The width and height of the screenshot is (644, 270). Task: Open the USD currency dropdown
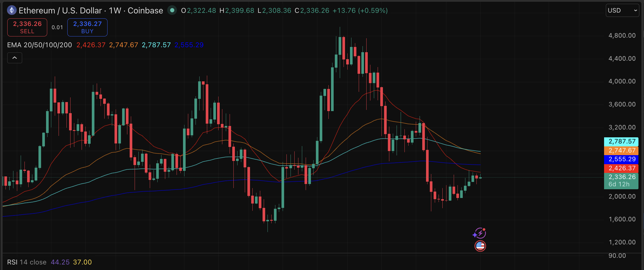coord(622,10)
